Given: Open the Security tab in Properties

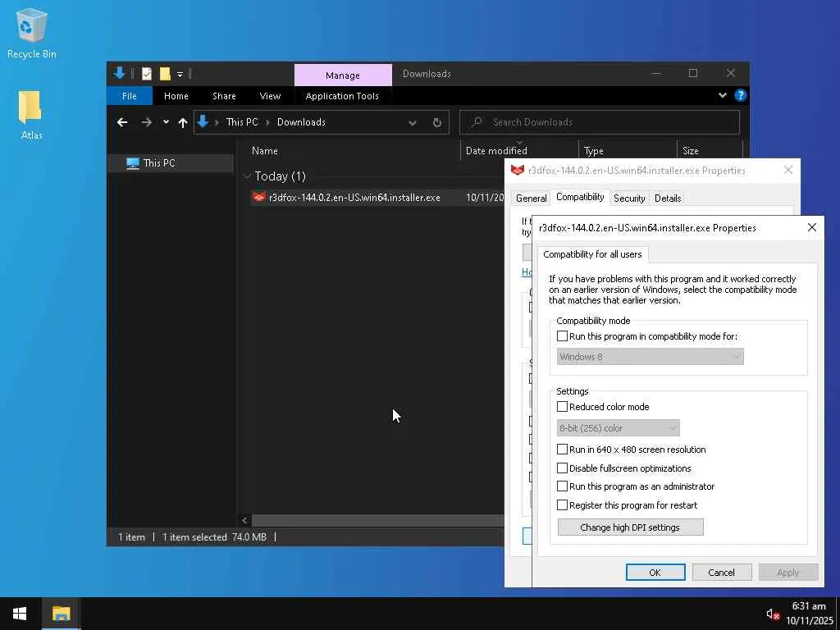Looking at the screenshot, I should [629, 199].
